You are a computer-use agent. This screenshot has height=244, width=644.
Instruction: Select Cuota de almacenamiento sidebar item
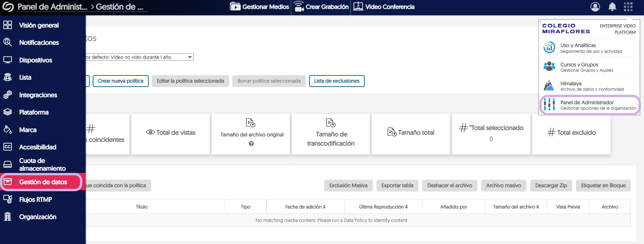[42, 164]
